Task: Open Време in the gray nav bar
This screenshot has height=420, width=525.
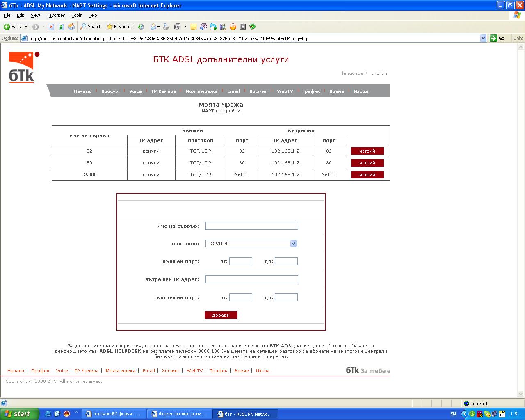Action: [x=337, y=91]
